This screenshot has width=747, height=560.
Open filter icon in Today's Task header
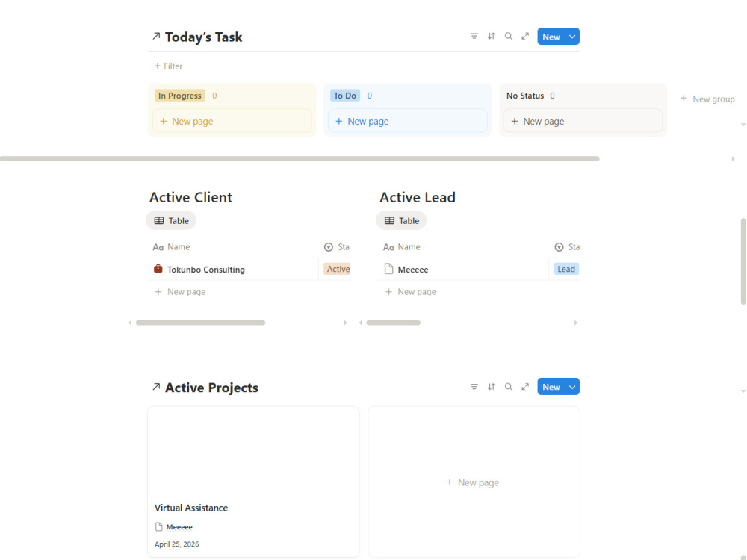pyautogui.click(x=474, y=36)
